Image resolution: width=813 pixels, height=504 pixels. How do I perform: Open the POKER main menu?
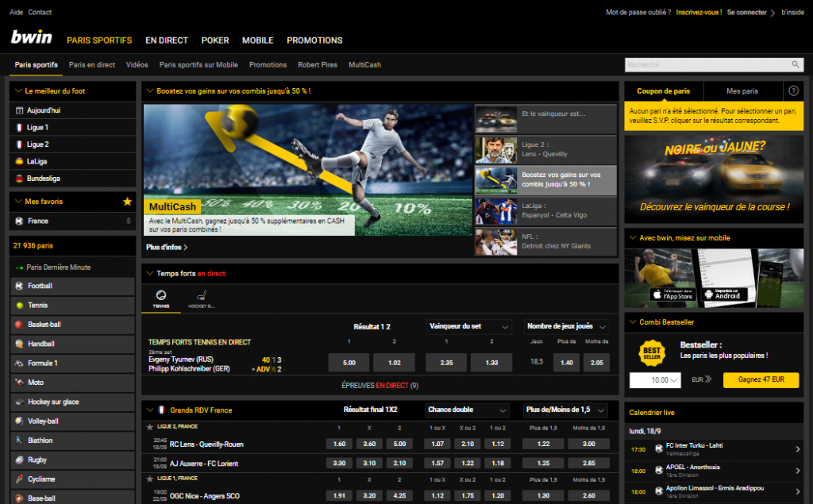(215, 40)
